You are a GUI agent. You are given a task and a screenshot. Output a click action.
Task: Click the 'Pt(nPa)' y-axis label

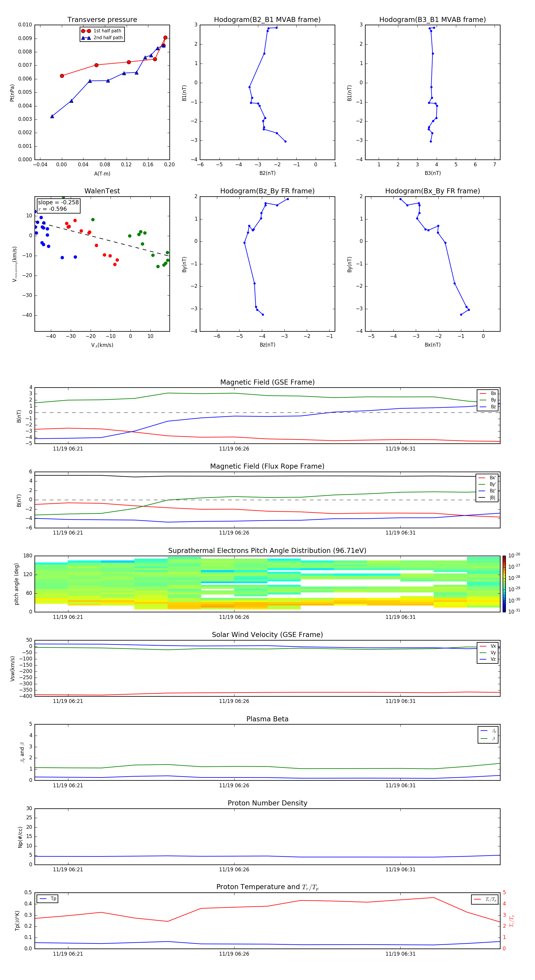[x=12, y=93]
